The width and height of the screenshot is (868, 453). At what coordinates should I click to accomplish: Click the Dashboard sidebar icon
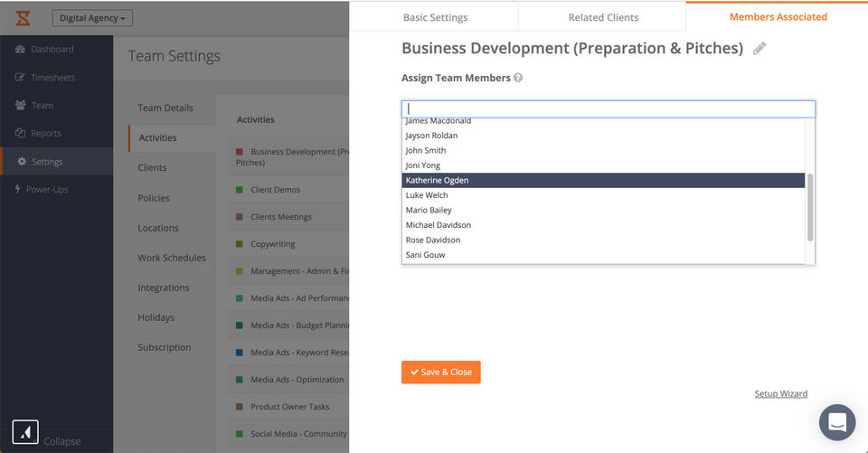(x=21, y=49)
